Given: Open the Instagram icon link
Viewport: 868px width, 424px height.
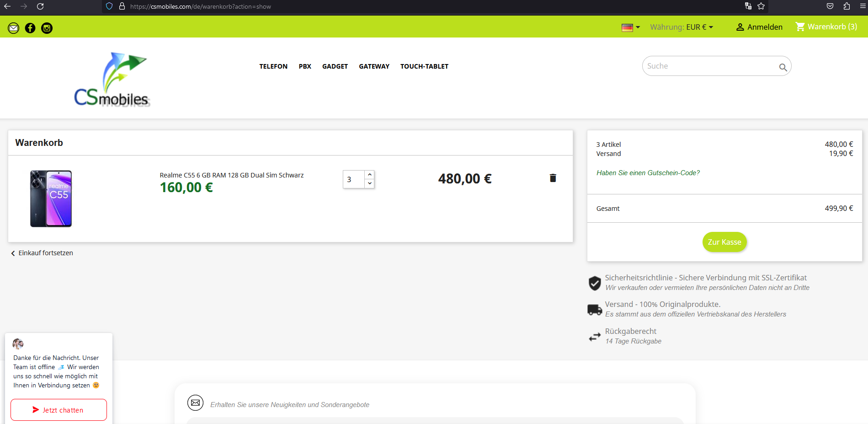Looking at the screenshot, I should click(47, 28).
